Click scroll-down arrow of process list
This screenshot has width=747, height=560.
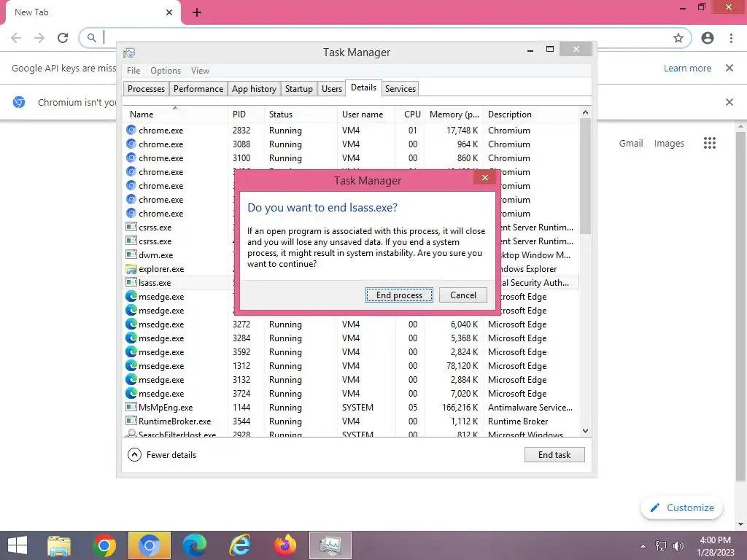coord(586,430)
